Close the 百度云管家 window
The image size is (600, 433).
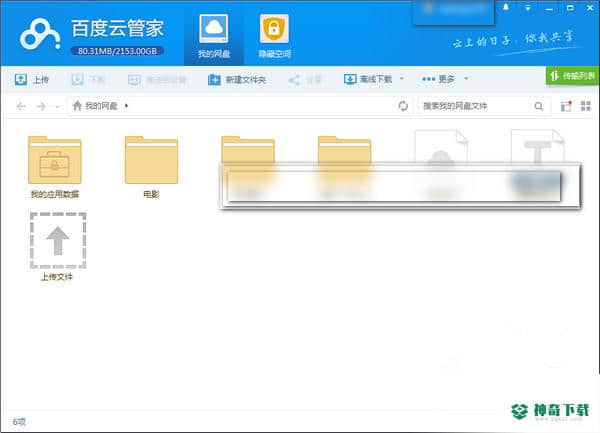(x=590, y=8)
